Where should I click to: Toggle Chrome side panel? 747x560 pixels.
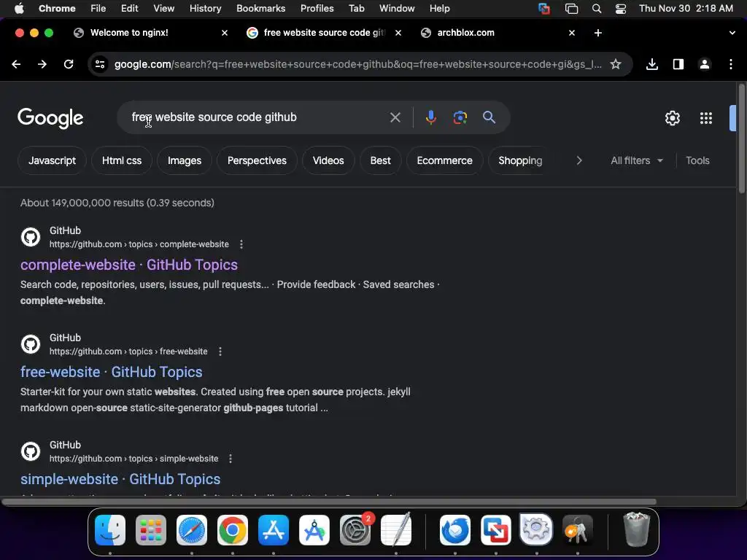pos(678,64)
